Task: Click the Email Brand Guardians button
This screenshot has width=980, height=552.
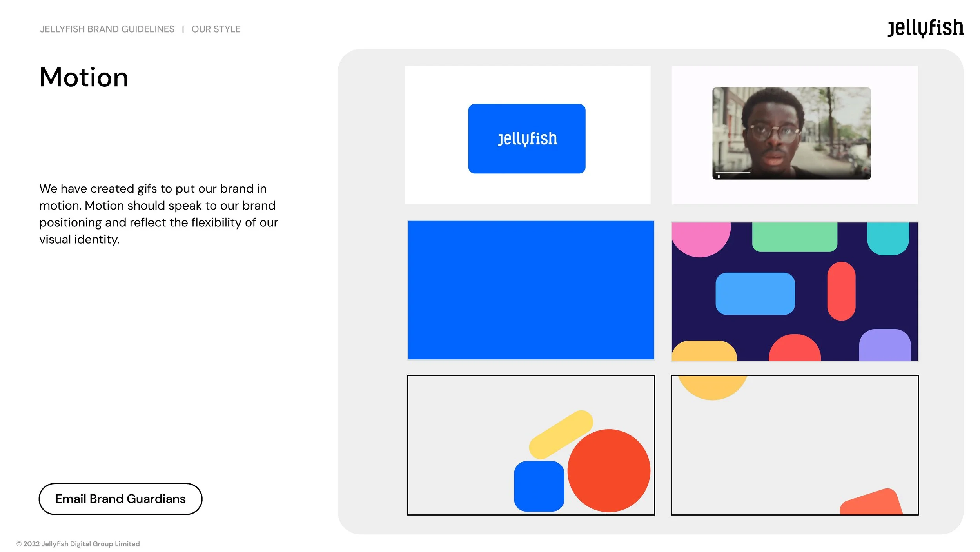Action: pos(120,499)
